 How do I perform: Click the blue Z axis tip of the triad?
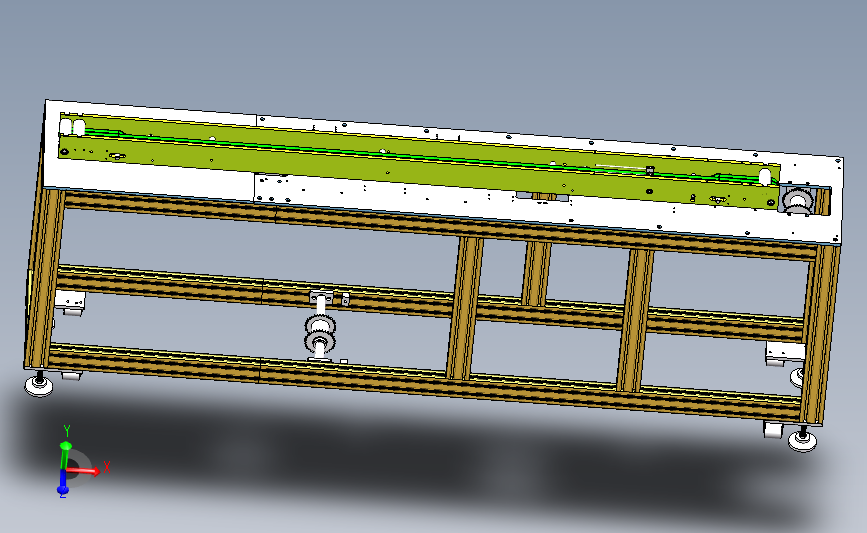coord(62,489)
